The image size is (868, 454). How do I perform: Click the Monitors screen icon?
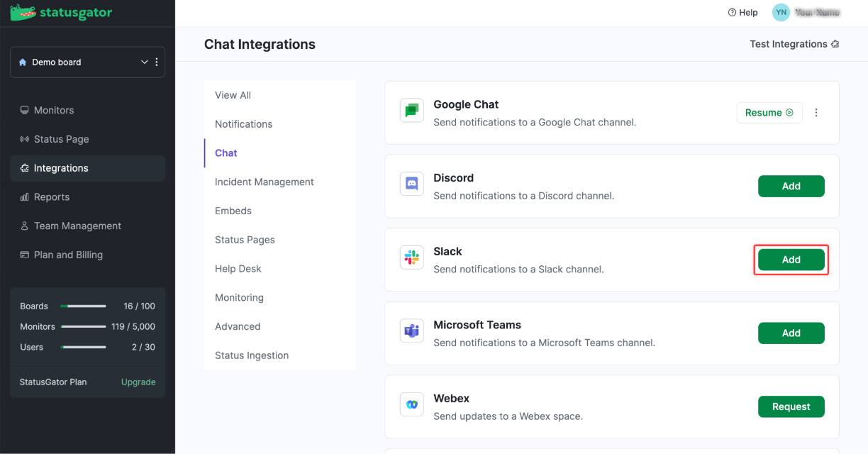(25, 110)
